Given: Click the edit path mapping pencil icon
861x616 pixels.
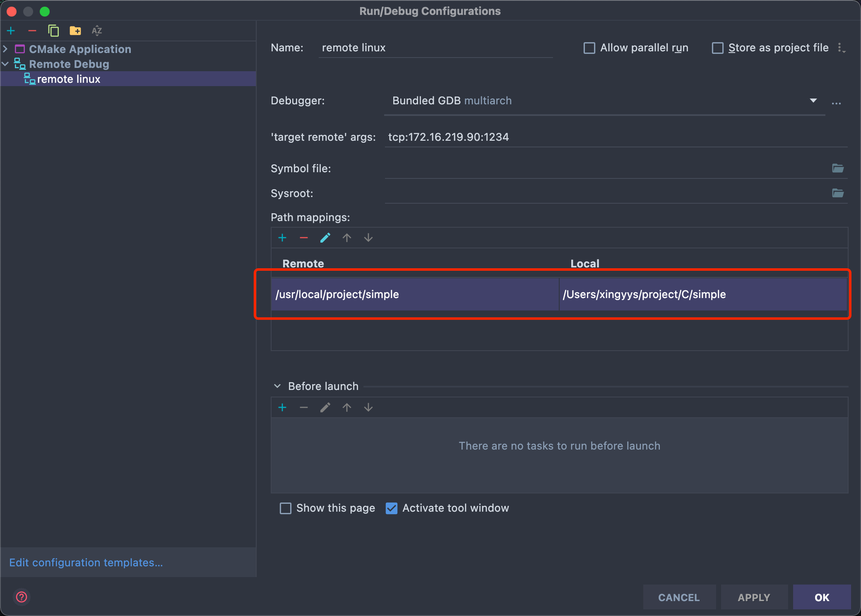Looking at the screenshot, I should click(325, 238).
